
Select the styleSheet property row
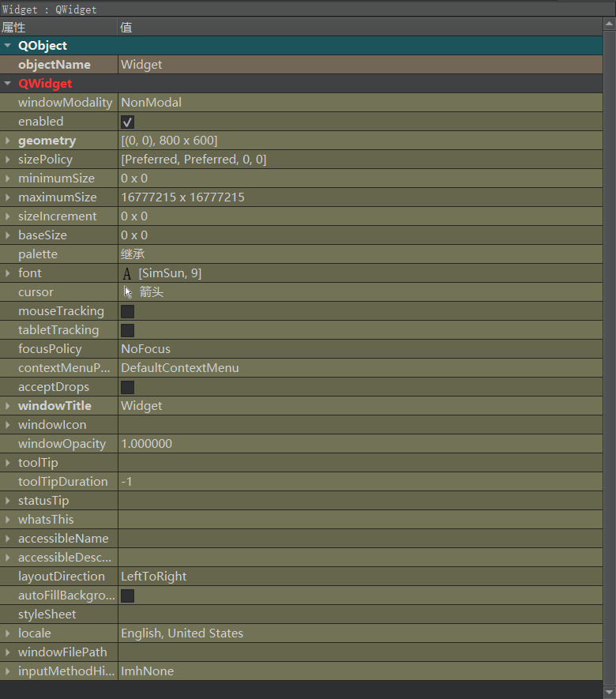(x=47, y=614)
